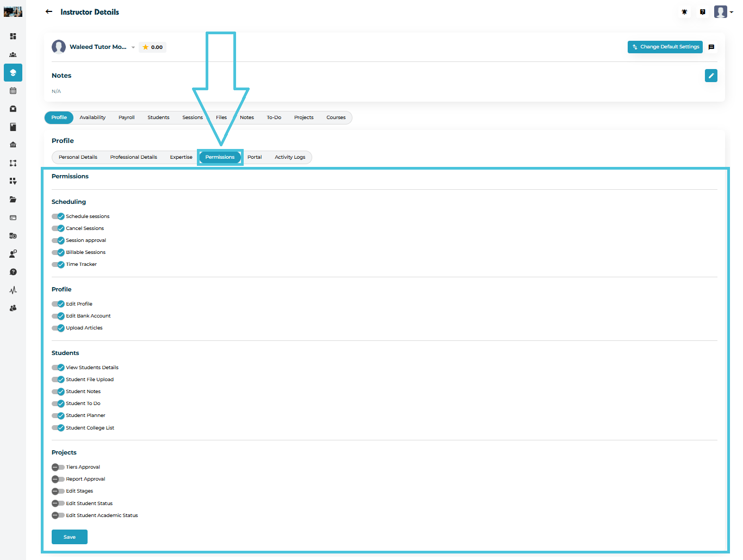Open the activity pulse icon in the sidebar
The height and width of the screenshot is (560, 743).
point(13,290)
